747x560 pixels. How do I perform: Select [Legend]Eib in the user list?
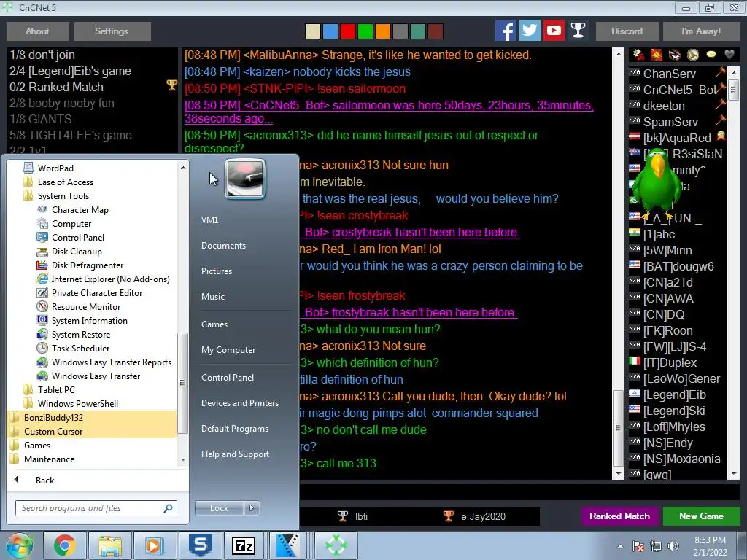point(676,394)
